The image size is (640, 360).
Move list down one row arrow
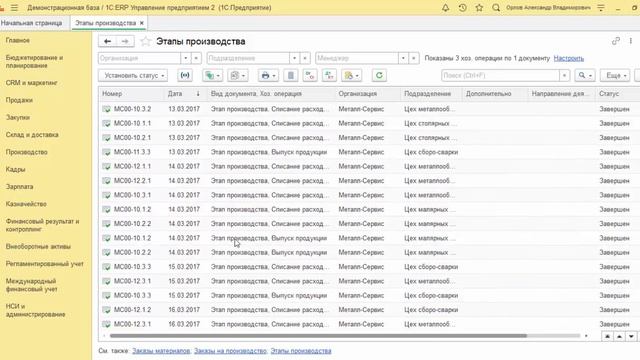(x=631, y=336)
